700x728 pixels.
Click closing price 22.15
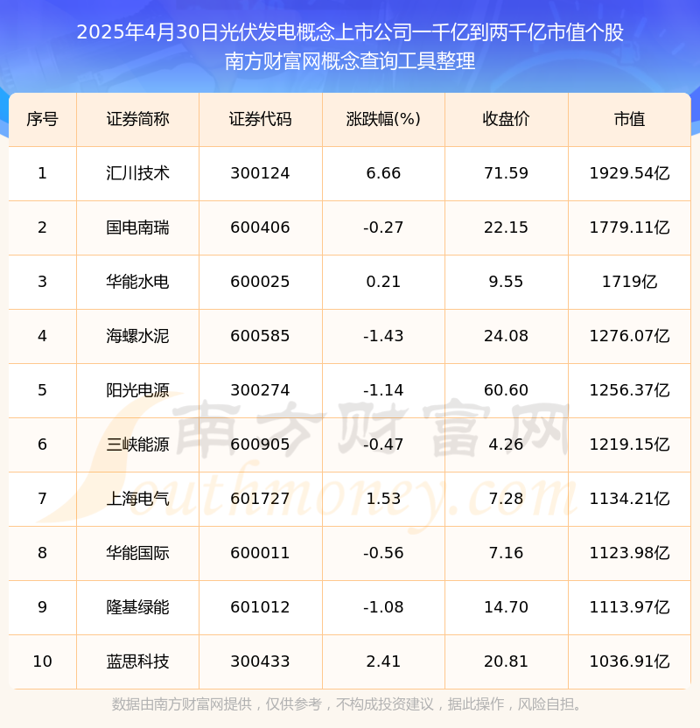[x=506, y=227]
